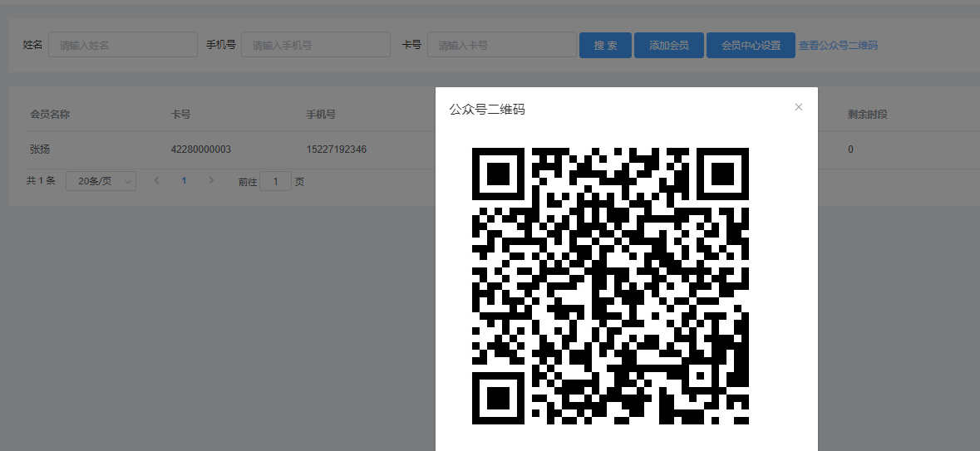The height and width of the screenshot is (451, 980).
Task: Click card number 42280000003 cell
Action: click(200, 150)
